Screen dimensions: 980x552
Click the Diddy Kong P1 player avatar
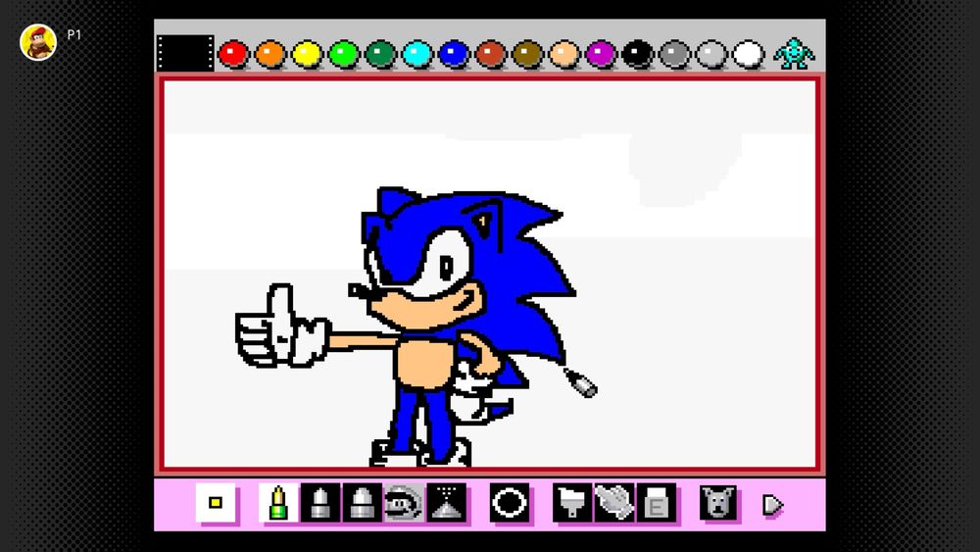(x=38, y=42)
